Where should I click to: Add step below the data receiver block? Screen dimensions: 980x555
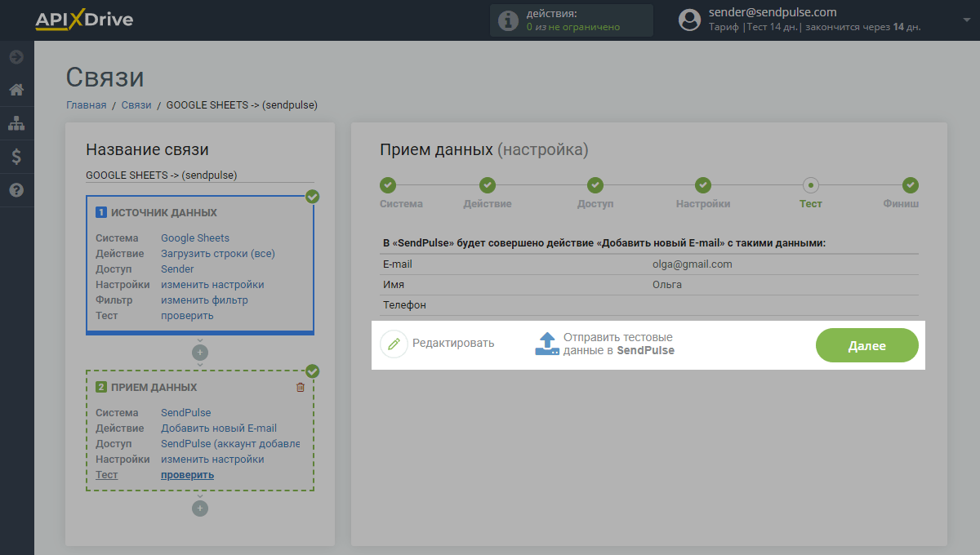coord(200,508)
